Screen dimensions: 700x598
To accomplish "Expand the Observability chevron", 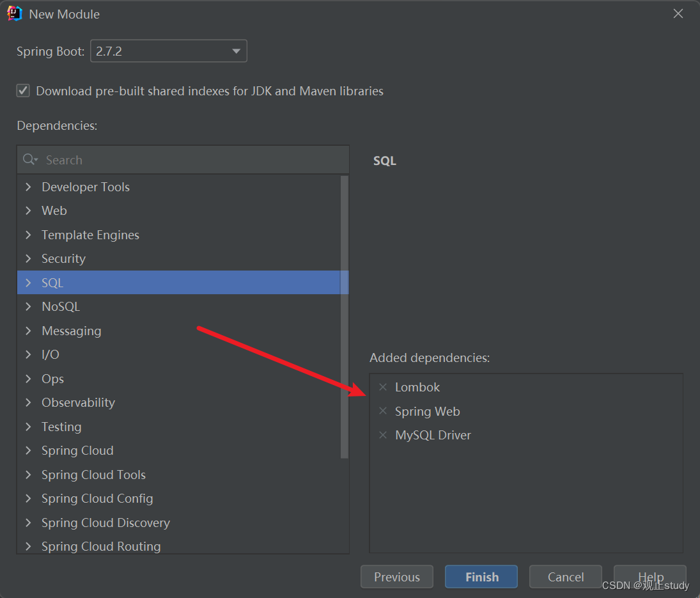I will coord(29,402).
